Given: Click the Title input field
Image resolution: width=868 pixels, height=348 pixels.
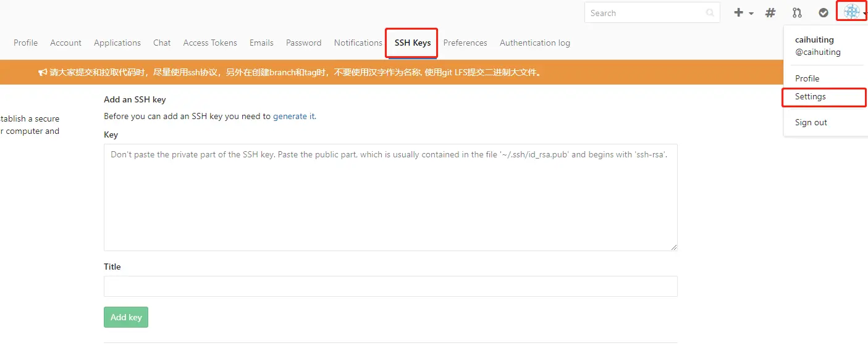Looking at the screenshot, I should tap(390, 286).
